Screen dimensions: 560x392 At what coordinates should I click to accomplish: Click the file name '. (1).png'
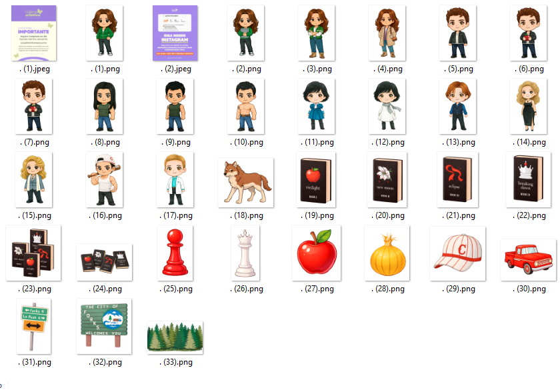(x=105, y=69)
